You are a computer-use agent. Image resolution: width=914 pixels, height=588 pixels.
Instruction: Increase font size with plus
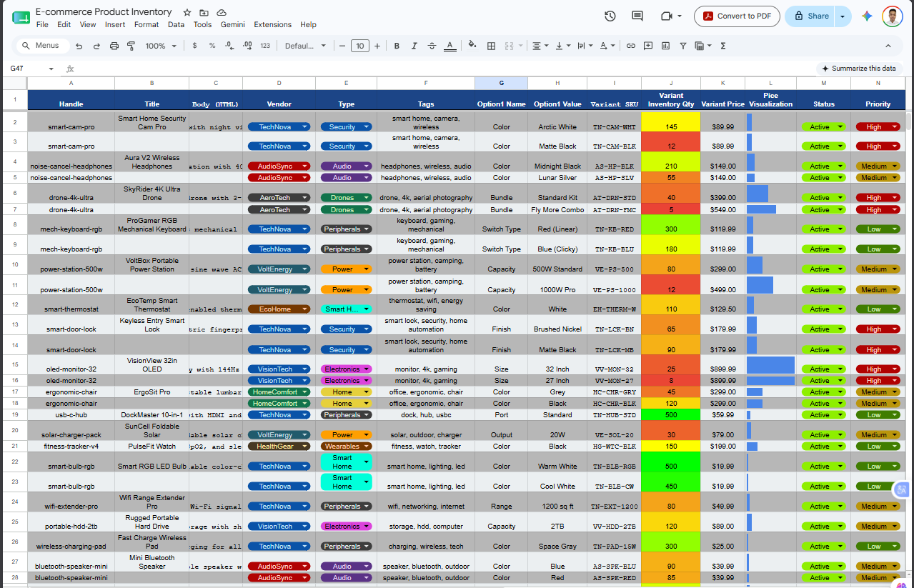(377, 46)
